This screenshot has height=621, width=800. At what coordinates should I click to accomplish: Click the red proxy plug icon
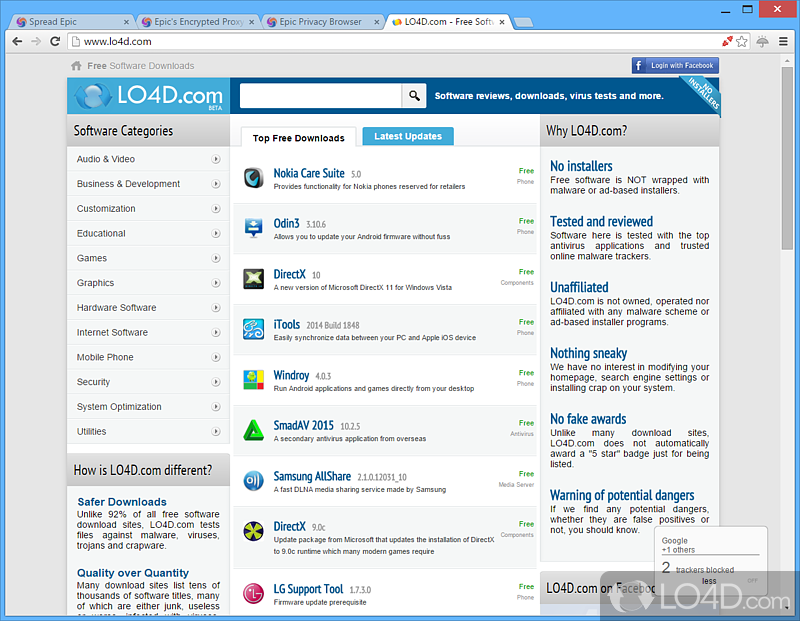727,41
